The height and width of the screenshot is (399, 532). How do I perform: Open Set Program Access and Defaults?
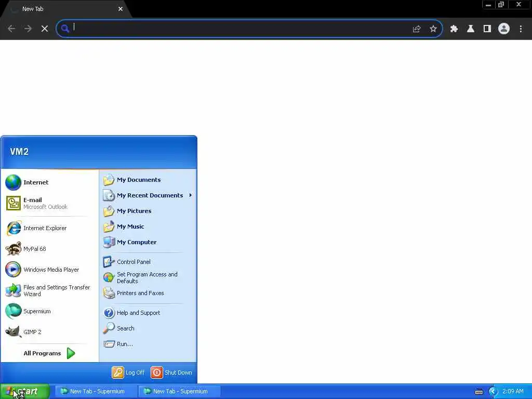tap(148, 277)
